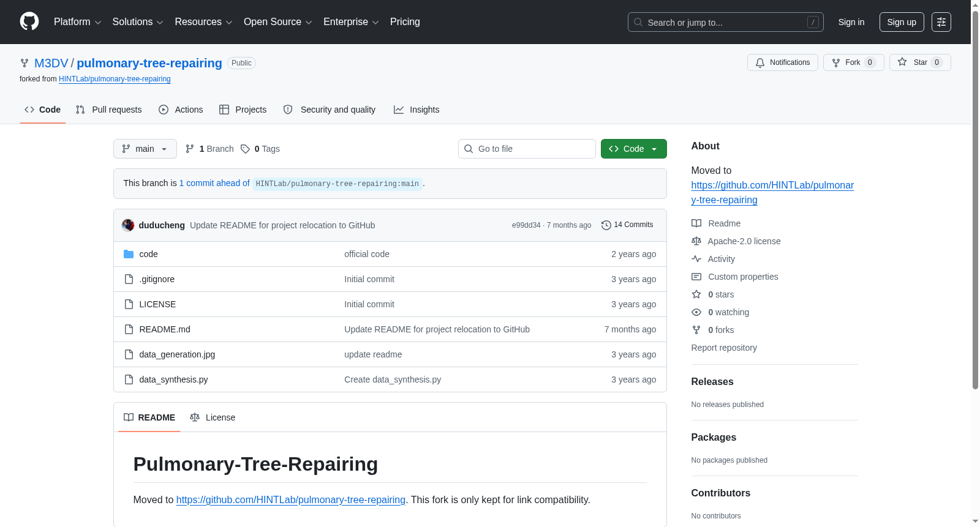Click the tag icon beside 0 Tags

(x=245, y=149)
